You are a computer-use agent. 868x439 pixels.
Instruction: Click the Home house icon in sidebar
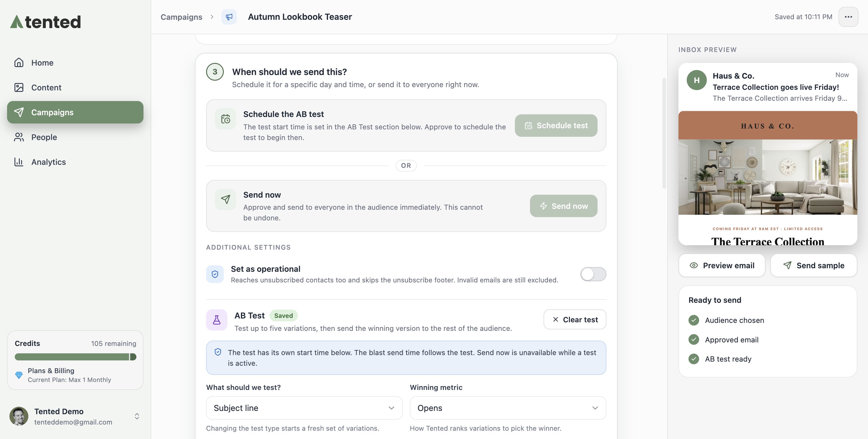click(x=19, y=63)
